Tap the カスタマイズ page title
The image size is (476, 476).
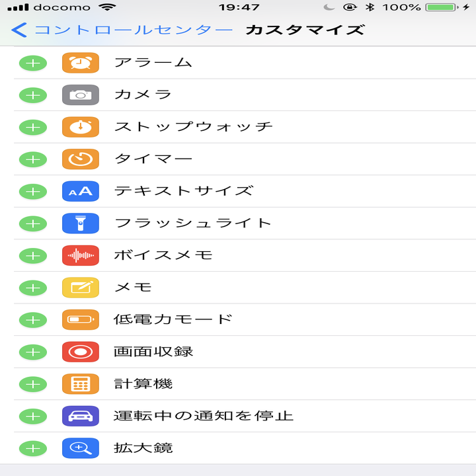[304, 30]
